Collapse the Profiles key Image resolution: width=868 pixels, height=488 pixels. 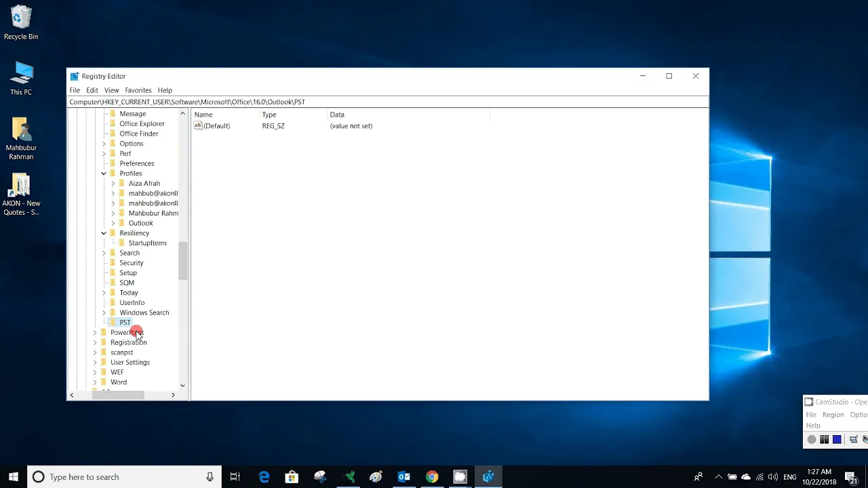(x=104, y=174)
